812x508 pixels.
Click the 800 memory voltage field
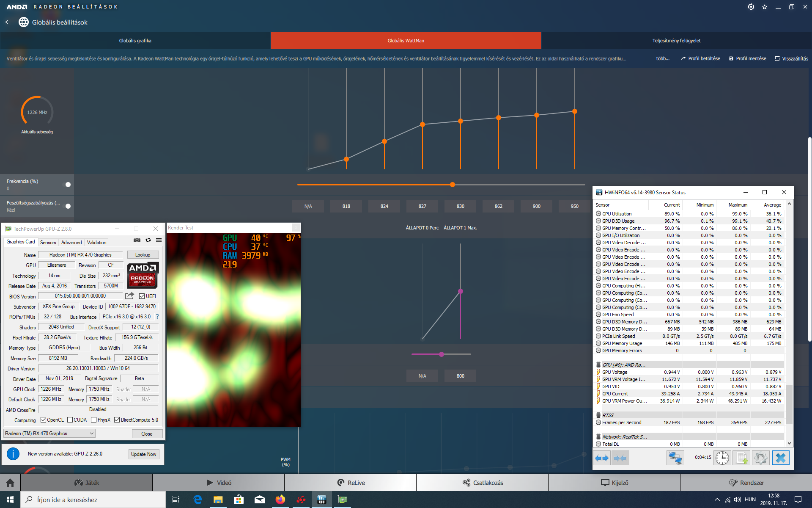[x=461, y=376]
